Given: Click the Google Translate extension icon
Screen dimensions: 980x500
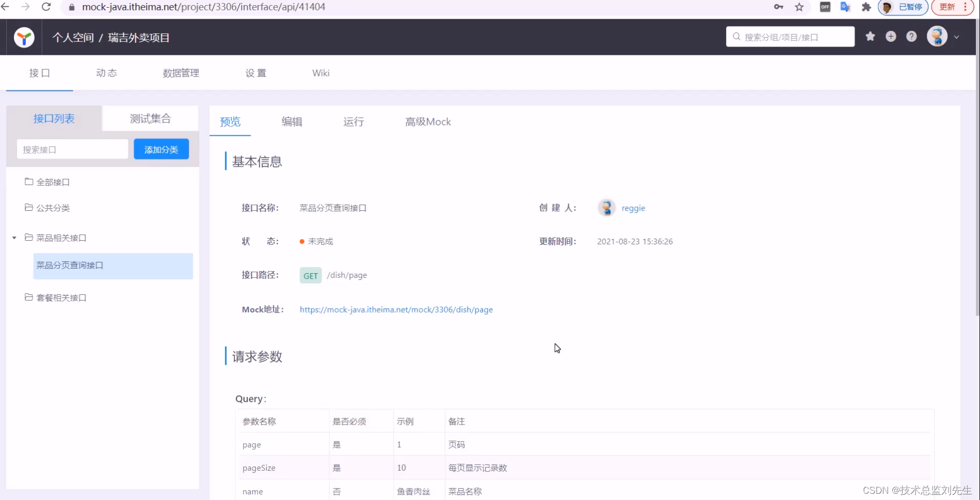Looking at the screenshot, I should (845, 7).
